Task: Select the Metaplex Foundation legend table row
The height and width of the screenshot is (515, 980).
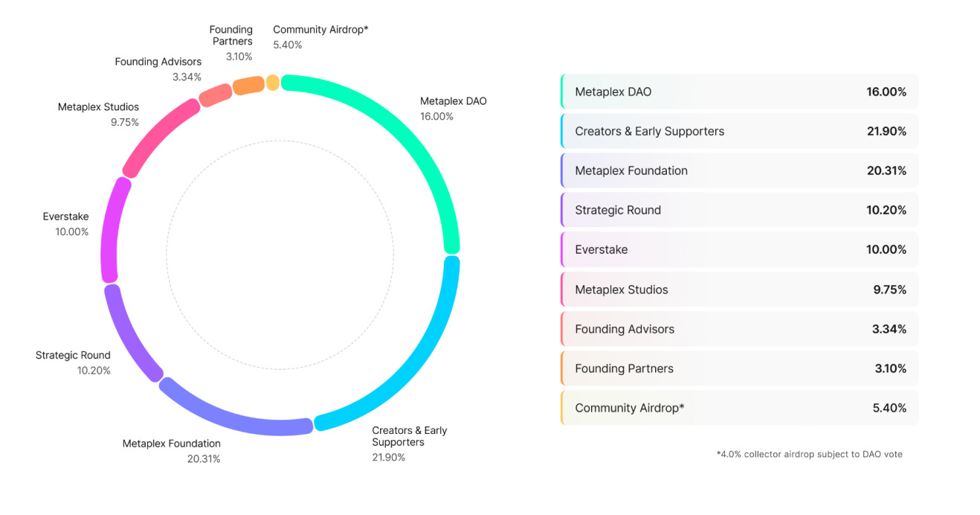Action: coord(740,170)
